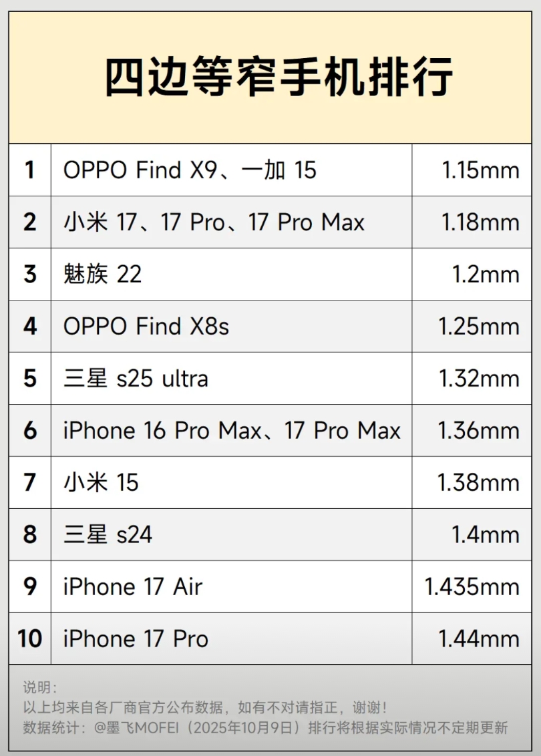The image size is (541, 756).
Task: Select the 小米 17、17 Pro、17 Pro Max entry
Action: (214, 222)
